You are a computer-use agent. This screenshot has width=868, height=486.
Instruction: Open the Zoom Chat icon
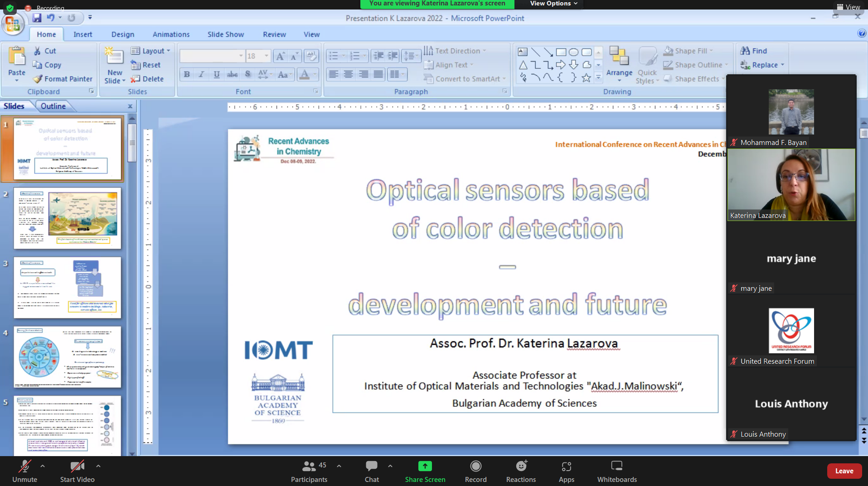(371, 471)
